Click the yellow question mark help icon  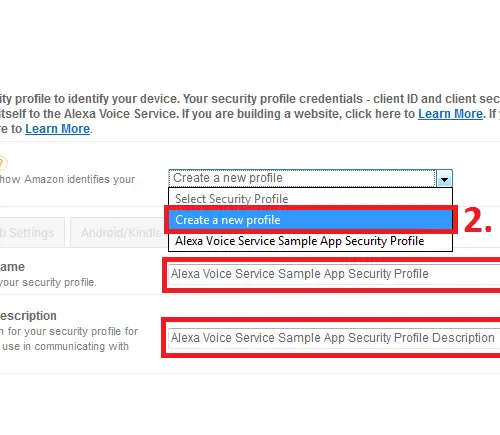(2, 163)
